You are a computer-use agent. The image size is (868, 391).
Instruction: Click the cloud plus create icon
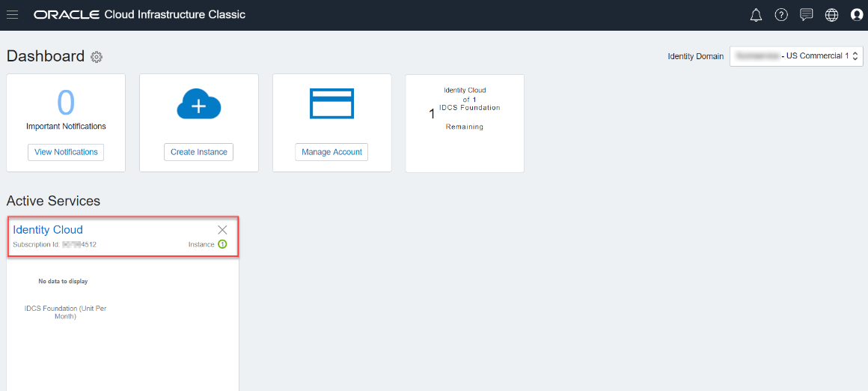tap(199, 103)
